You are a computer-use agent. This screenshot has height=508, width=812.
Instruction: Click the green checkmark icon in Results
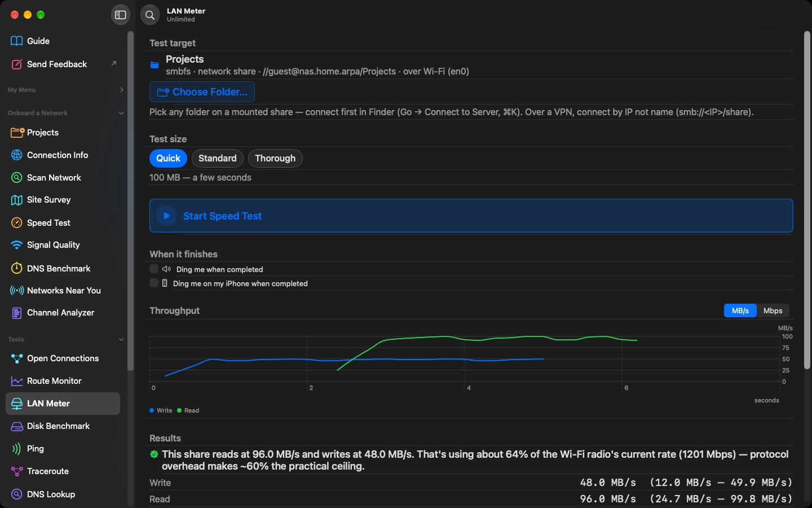tap(154, 454)
